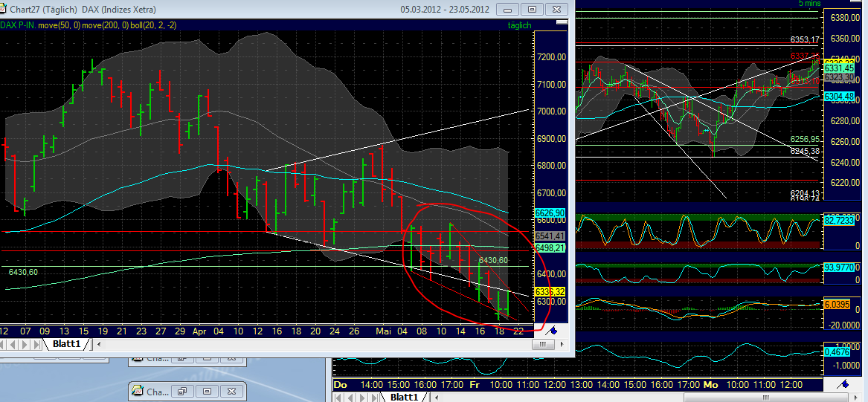Click left arrow of Chart27 horizontal scrollbar
868x402 pixels.
tap(99, 345)
